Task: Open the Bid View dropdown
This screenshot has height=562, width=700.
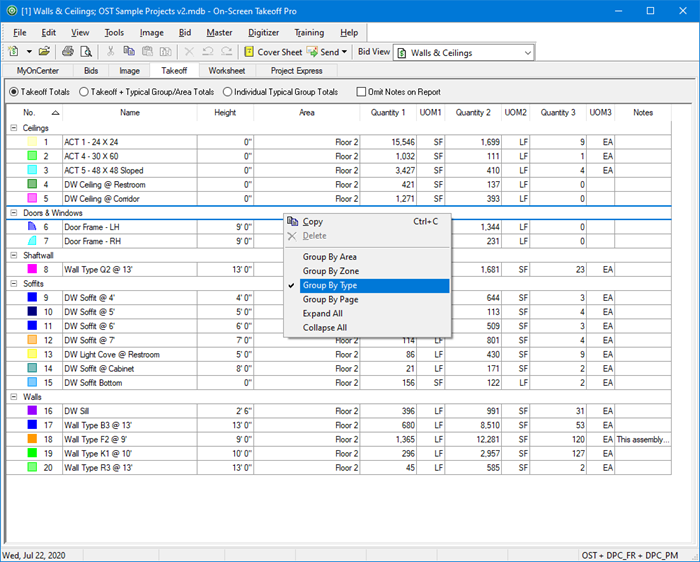Action: (527, 52)
